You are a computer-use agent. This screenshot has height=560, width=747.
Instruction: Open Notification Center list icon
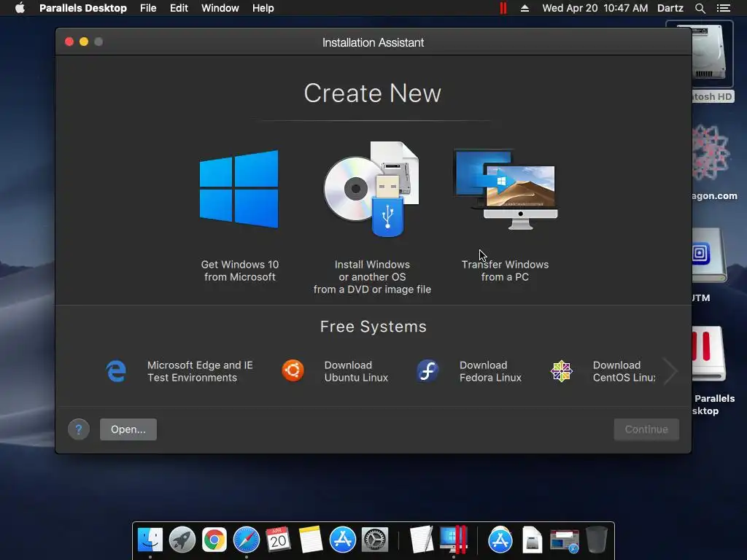724,8
